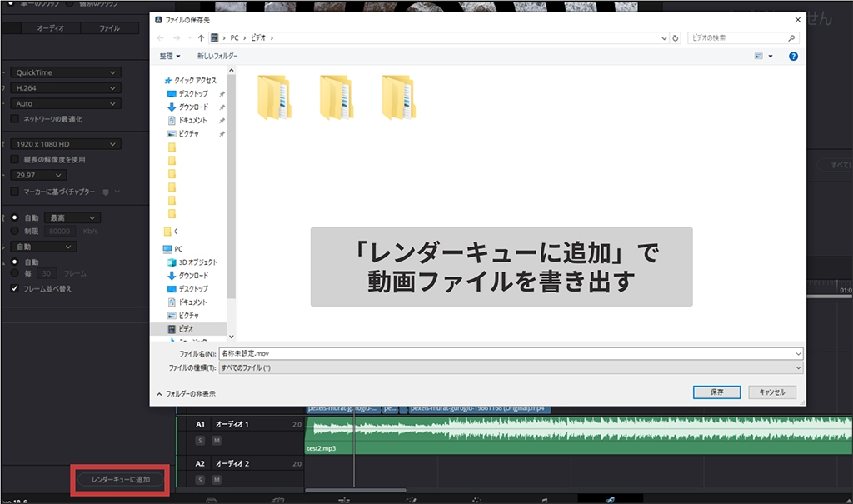Mute the Audio 1 track with M button
The height and width of the screenshot is (504, 853).
(x=217, y=440)
